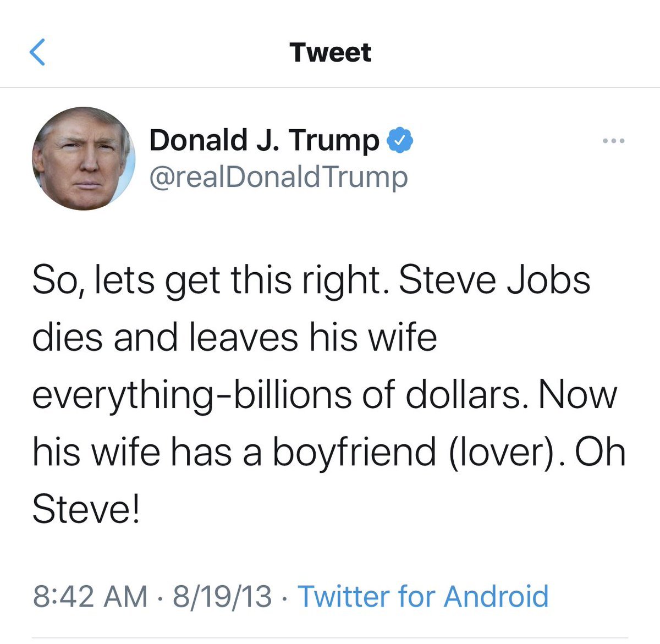Tap the everything-billions of dollars line
Screen dimensions: 660x644
(277, 395)
